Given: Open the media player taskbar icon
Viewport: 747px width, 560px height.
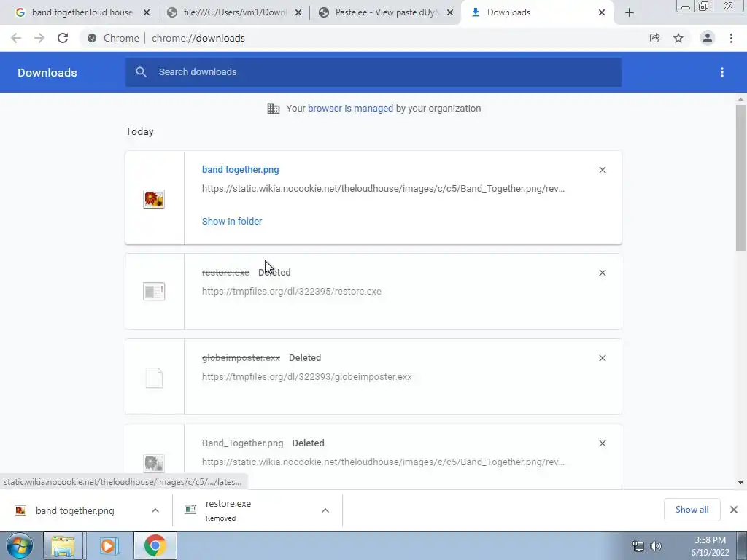Looking at the screenshot, I should [109, 545].
